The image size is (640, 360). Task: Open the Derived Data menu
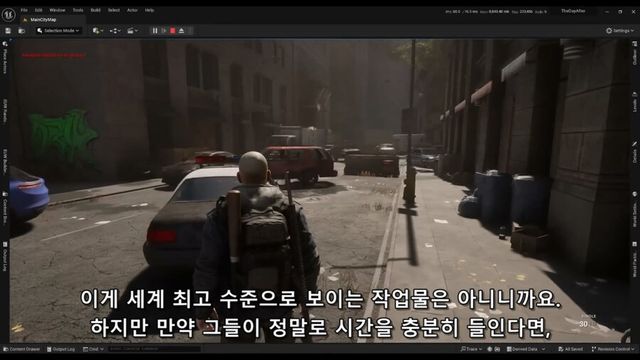[x=526, y=349]
